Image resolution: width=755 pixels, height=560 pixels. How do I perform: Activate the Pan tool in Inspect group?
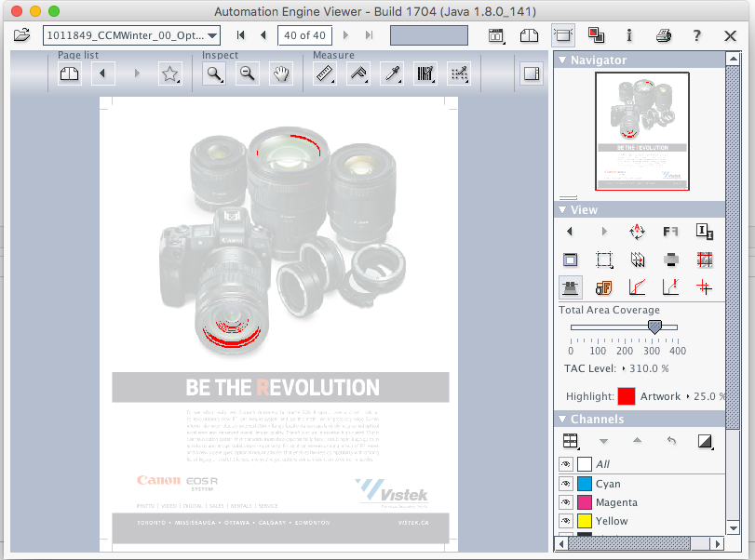tap(280, 73)
